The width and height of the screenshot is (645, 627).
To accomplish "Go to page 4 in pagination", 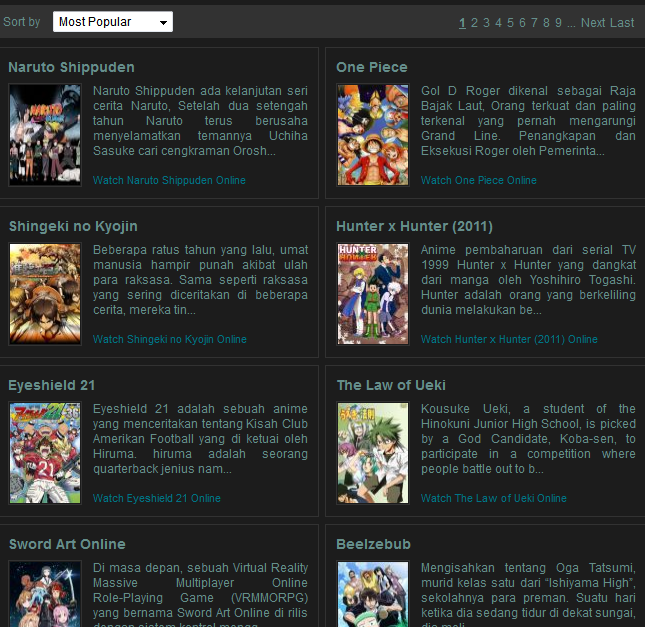I will click(498, 23).
